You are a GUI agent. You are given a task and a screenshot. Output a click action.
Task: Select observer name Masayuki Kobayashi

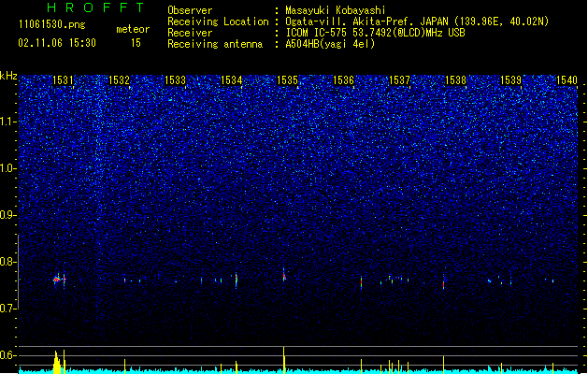[336, 10]
